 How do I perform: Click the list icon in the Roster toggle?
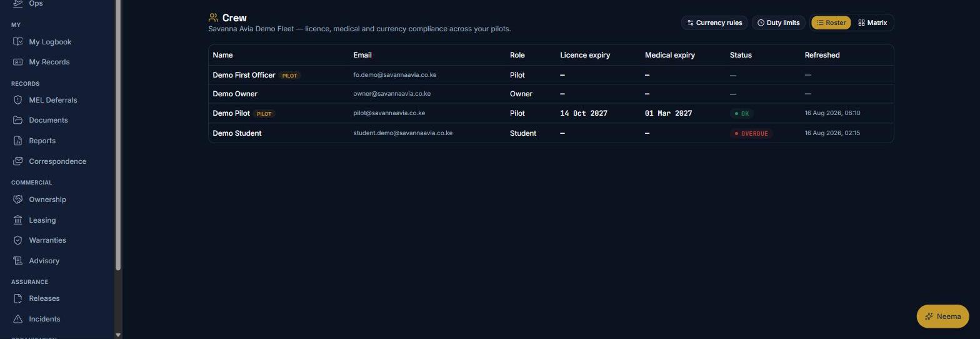point(820,23)
